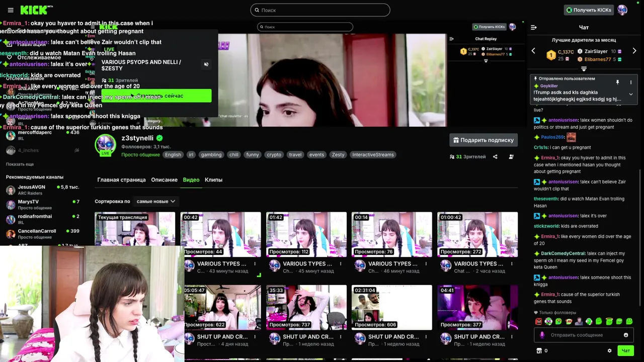Open the emoji picker in the chat input
Screen dimensions: 644x362
[626, 335]
